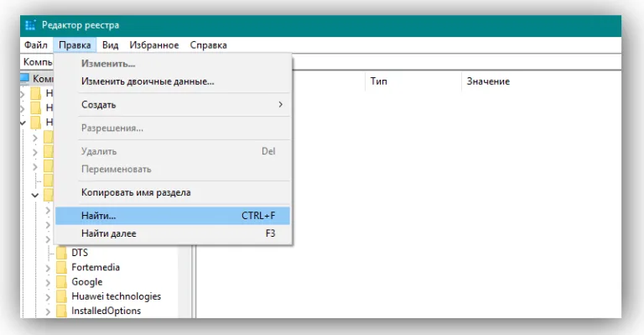Click the tree pane vertical scrollbar
This screenshot has width=644, height=335.
pos(184,281)
